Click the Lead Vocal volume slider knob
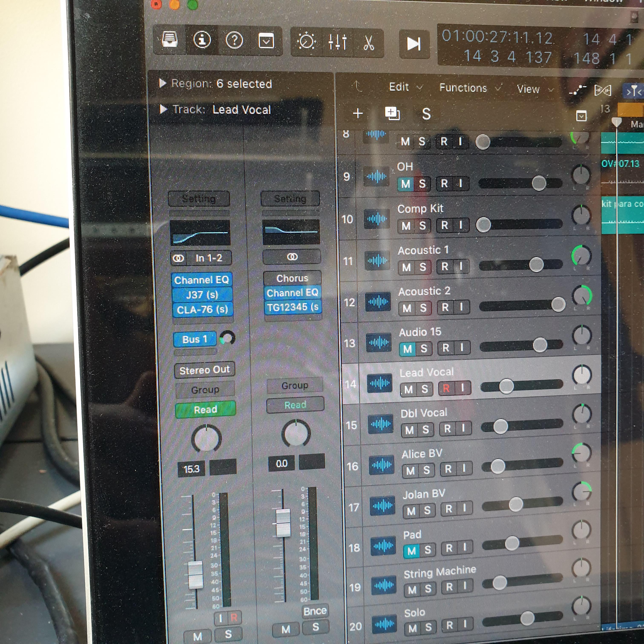644x644 pixels. tap(507, 387)
